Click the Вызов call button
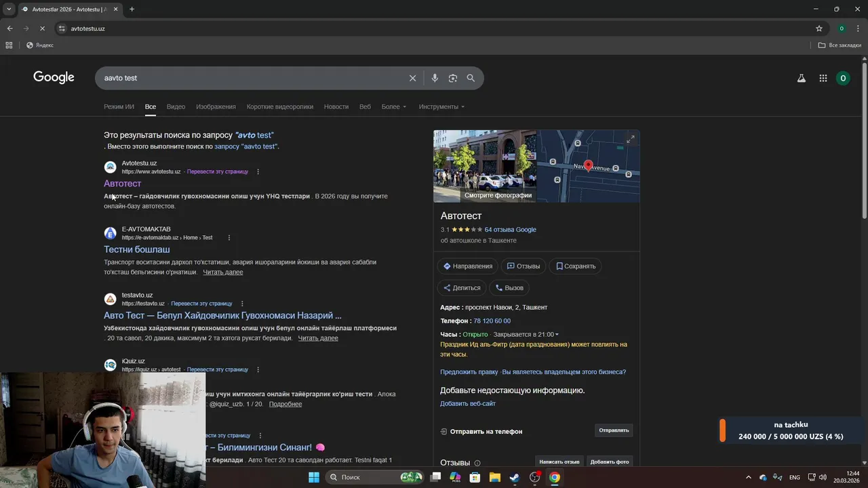Screen dimensions: 868x488 pyautogui.click(x=509, y=288)
